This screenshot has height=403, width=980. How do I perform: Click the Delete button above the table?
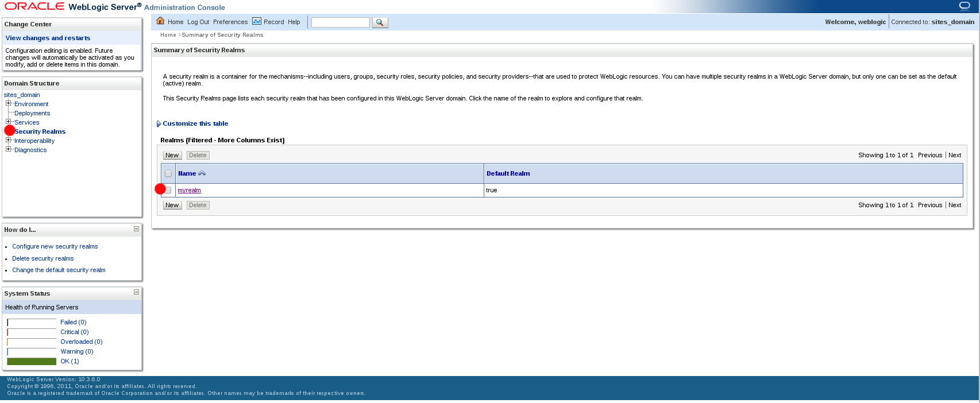tap(198, 155)
